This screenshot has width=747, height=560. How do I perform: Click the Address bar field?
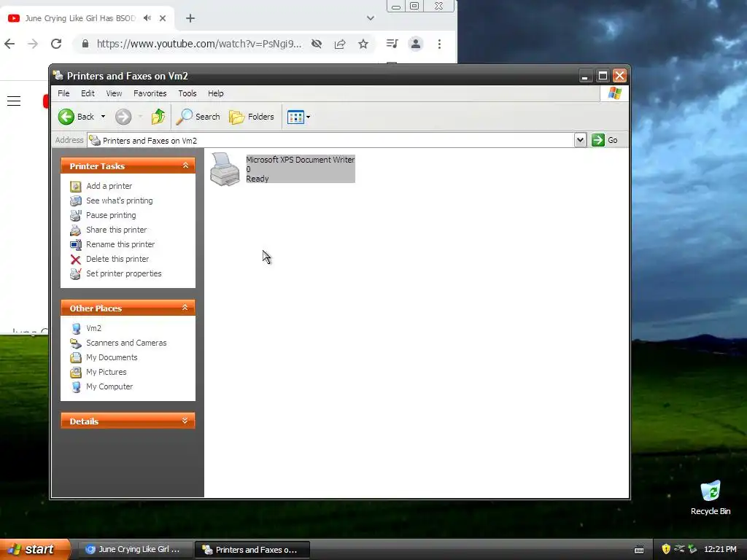click(x=331, y=141)
